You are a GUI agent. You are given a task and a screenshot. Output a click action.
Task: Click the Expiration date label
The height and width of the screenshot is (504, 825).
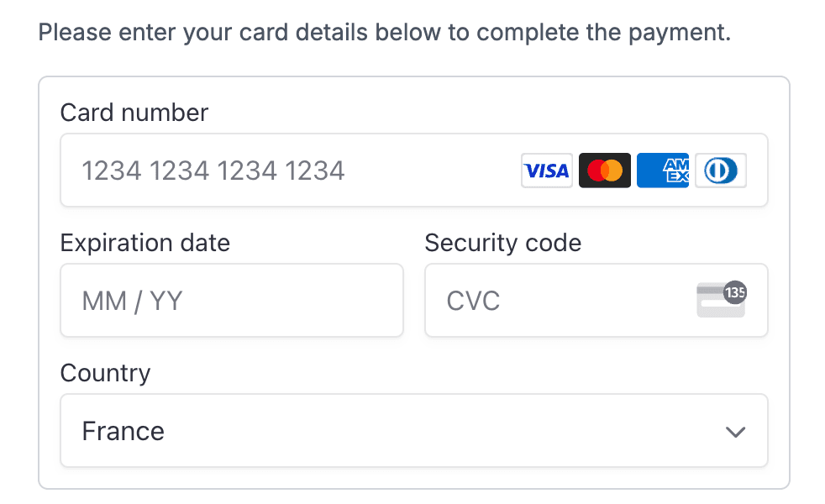point(145,243)
